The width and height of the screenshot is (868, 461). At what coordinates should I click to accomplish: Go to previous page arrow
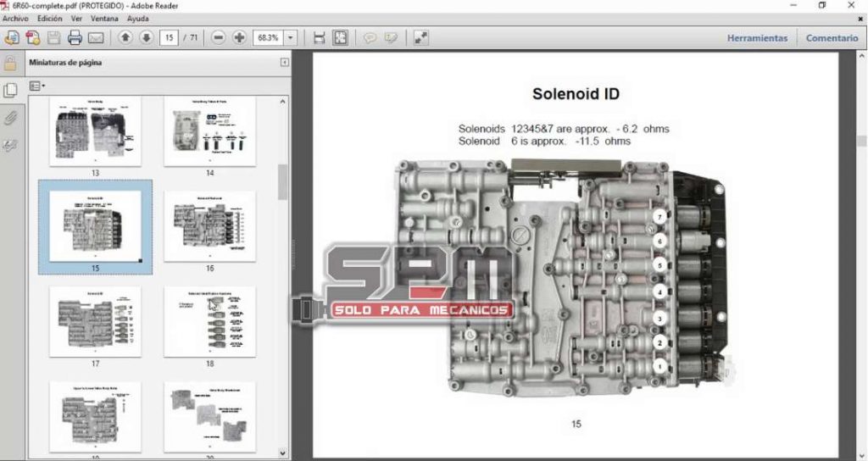click(125, 37)
